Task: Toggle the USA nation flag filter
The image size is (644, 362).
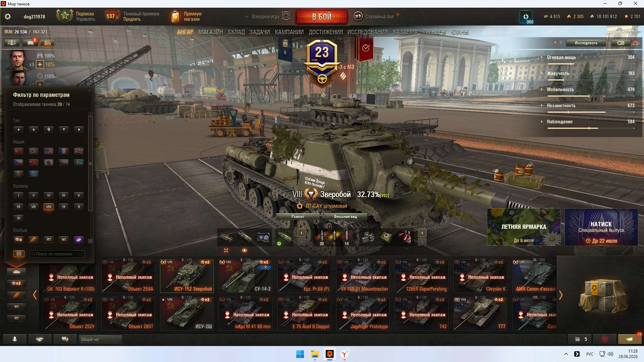Action: pyautogui.click(x=49, y=151)
